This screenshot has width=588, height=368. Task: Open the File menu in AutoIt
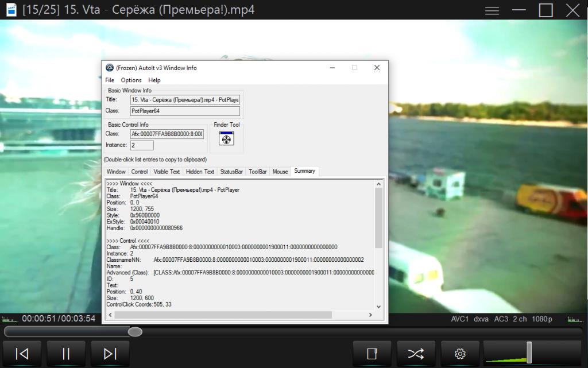click(x=110, y=80)
